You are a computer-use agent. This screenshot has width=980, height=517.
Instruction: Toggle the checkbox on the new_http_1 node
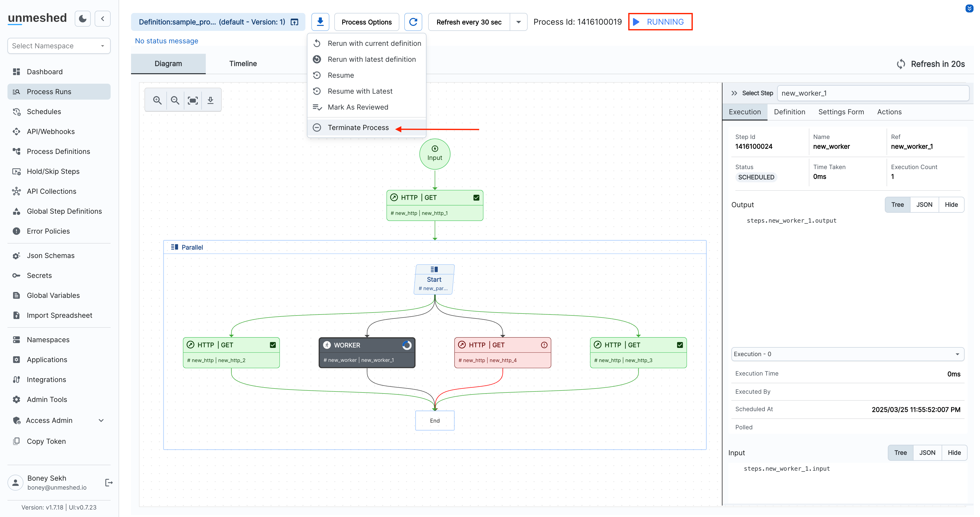click(x=476, y=197)
